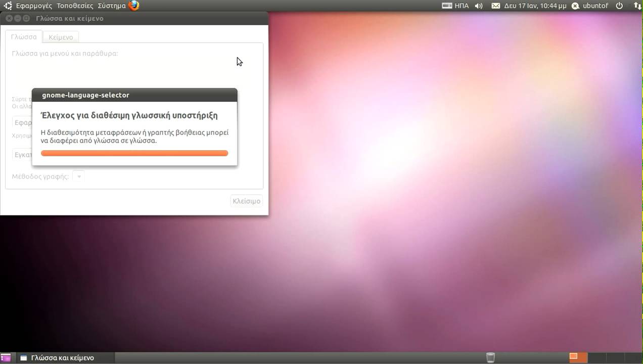Switch to the first orange workspace
643x364 pixels.
pyautogui.click(x=578, y=358)
